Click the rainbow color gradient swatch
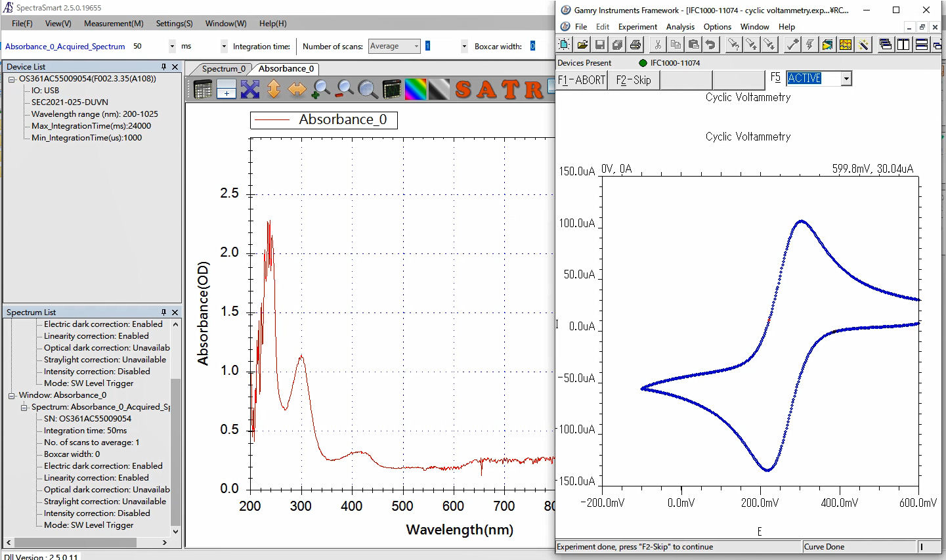 pos(416,89)
